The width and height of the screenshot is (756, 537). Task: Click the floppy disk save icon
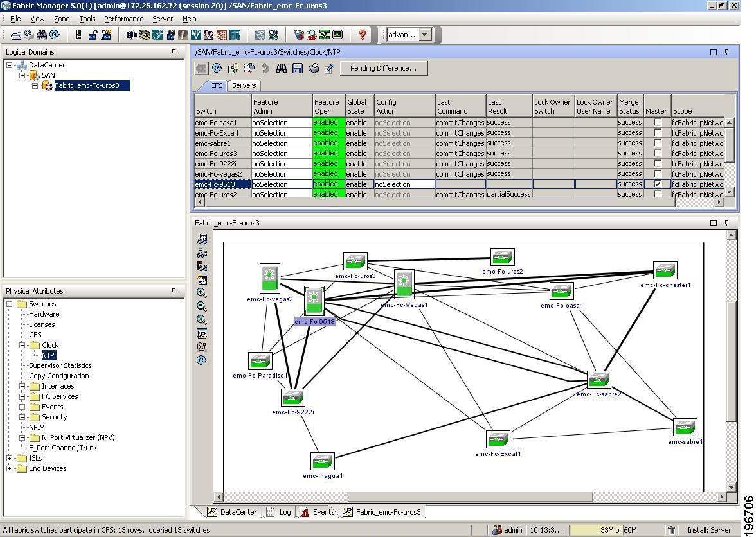[x=298, y=68]
